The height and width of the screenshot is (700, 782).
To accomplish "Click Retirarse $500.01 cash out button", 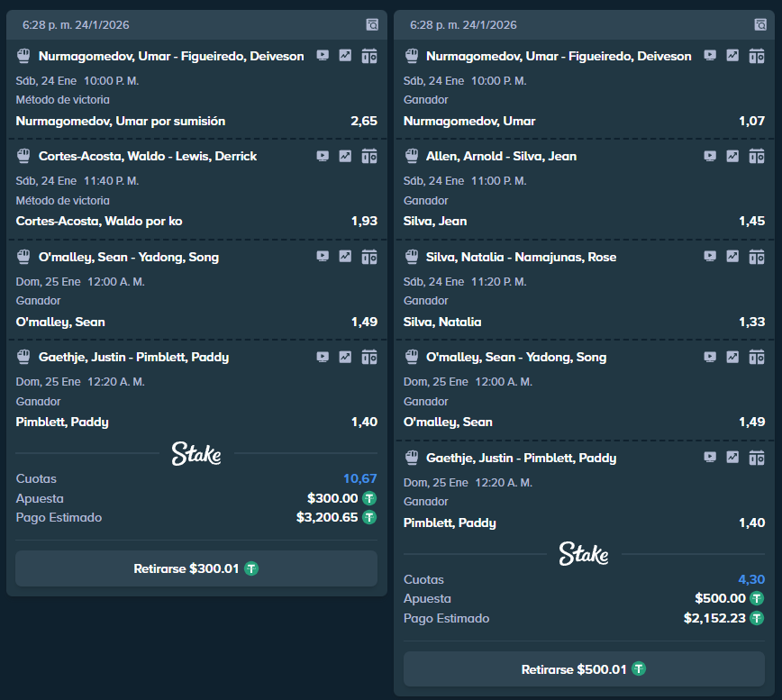I will (x=584, y=669).
